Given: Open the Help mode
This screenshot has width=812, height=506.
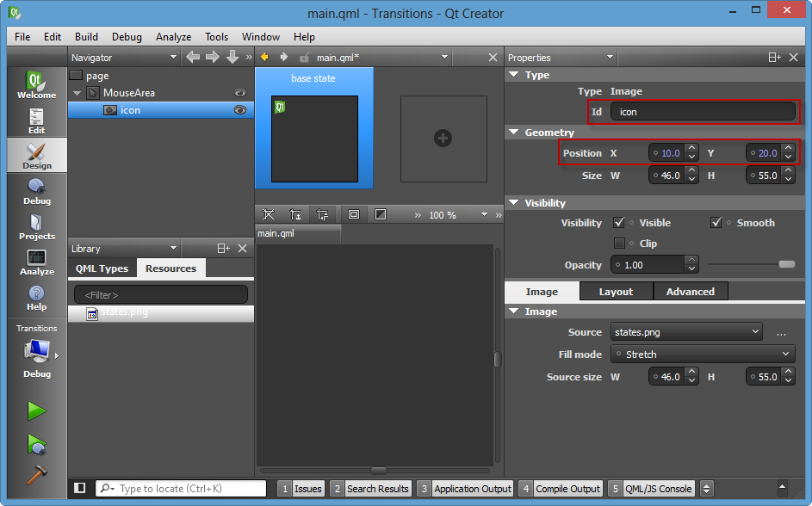Looking at the screenshot, I should 37,298.
